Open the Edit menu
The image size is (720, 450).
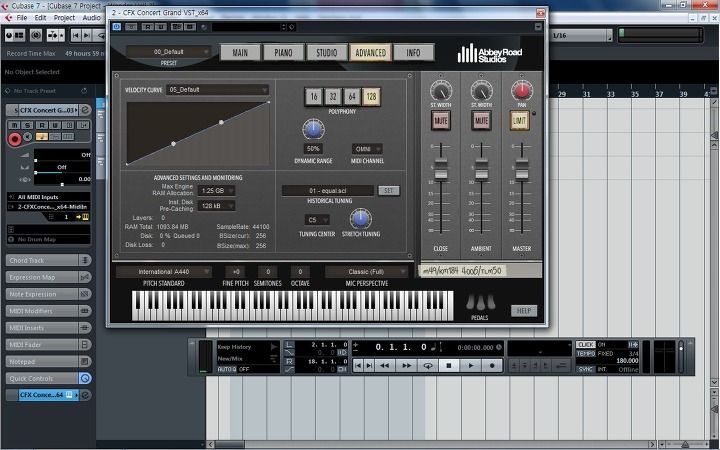(40, 17)
